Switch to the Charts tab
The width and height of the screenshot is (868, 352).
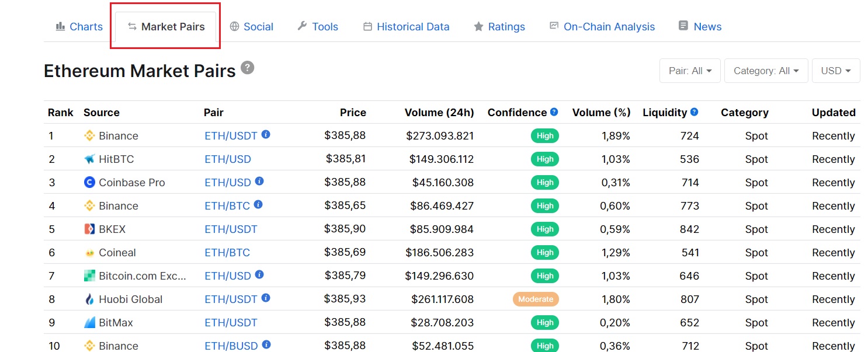79,27
